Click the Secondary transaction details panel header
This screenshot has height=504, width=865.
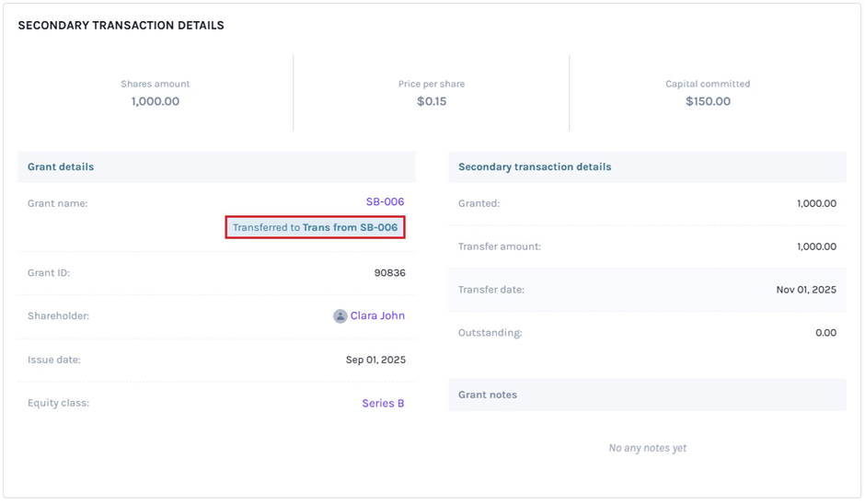tap(535, 167)
